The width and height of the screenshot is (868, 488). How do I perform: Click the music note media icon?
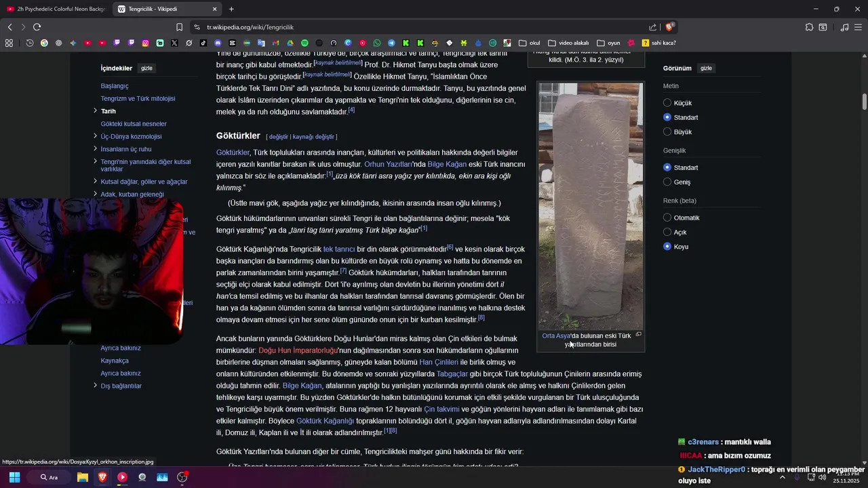click(844, 27)
